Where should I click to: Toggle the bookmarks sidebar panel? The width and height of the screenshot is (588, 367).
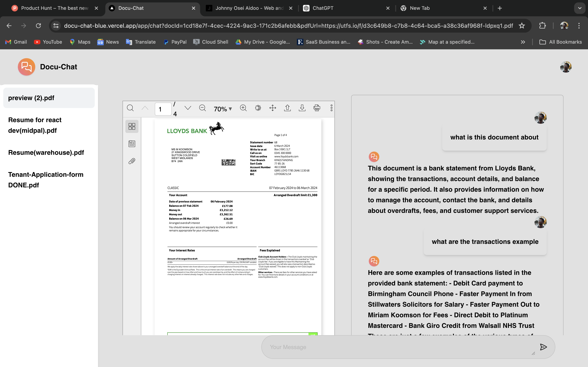[x=132, y=144]
